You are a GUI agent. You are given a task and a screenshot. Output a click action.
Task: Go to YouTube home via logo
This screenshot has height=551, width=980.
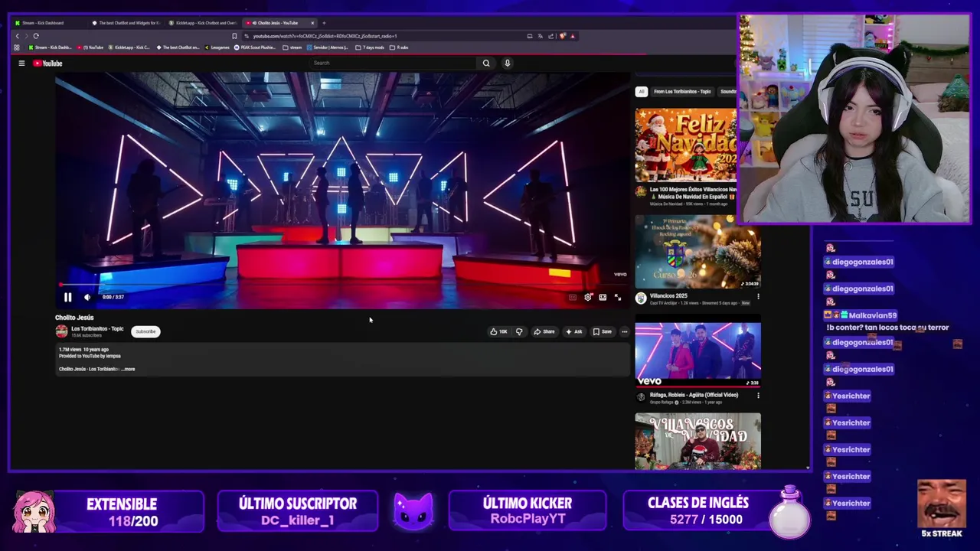click(x=47, y=63)
